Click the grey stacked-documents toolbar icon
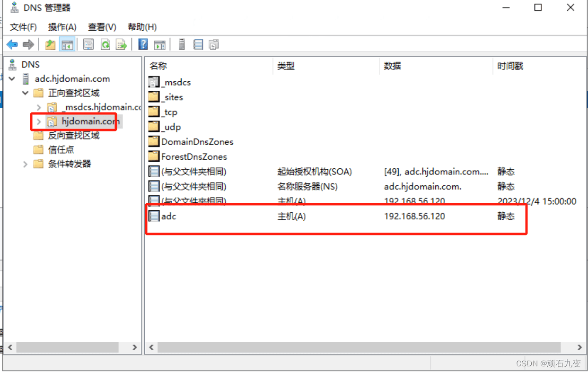The height and width of the screenshot is (372, 588). click(x=214, y=45)
